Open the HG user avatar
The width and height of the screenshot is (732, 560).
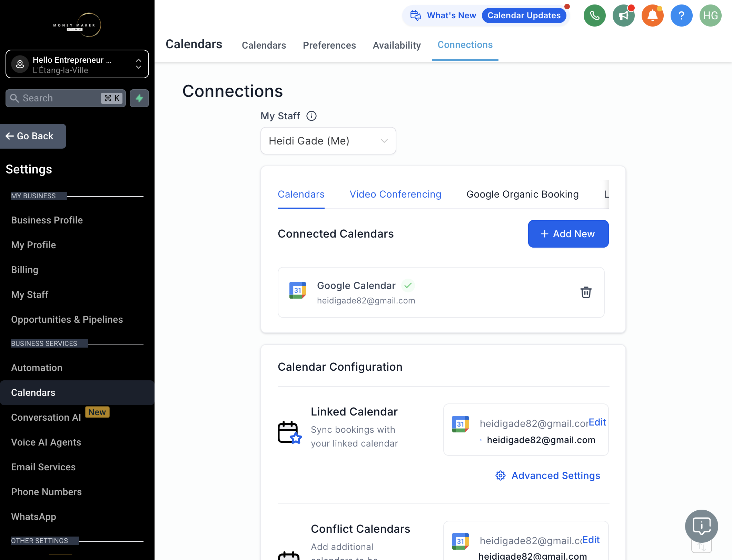pos(710,16)
